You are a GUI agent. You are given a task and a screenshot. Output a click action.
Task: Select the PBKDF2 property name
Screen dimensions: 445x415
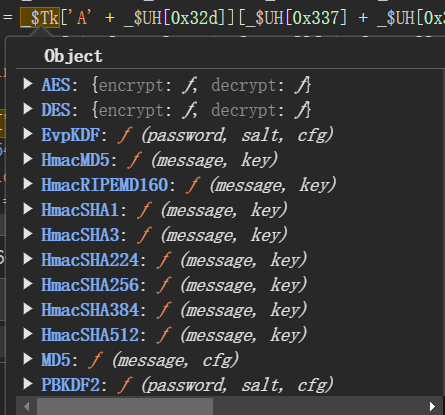pos(70,385)
